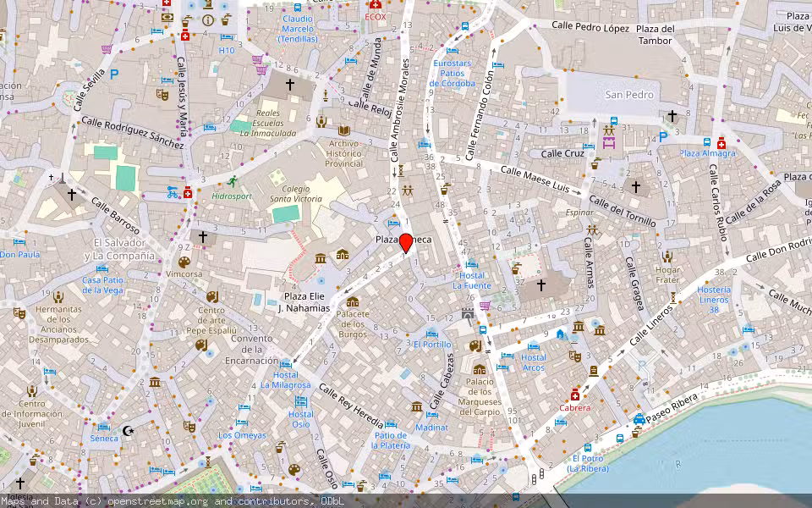
Task: Select the ECOX pharmacy cross icon
Action: coord(375,7)
